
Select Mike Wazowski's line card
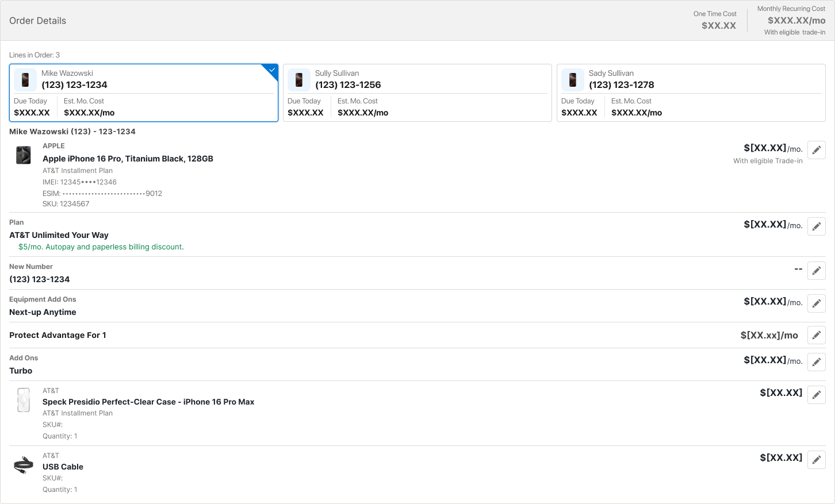[144, 93]
